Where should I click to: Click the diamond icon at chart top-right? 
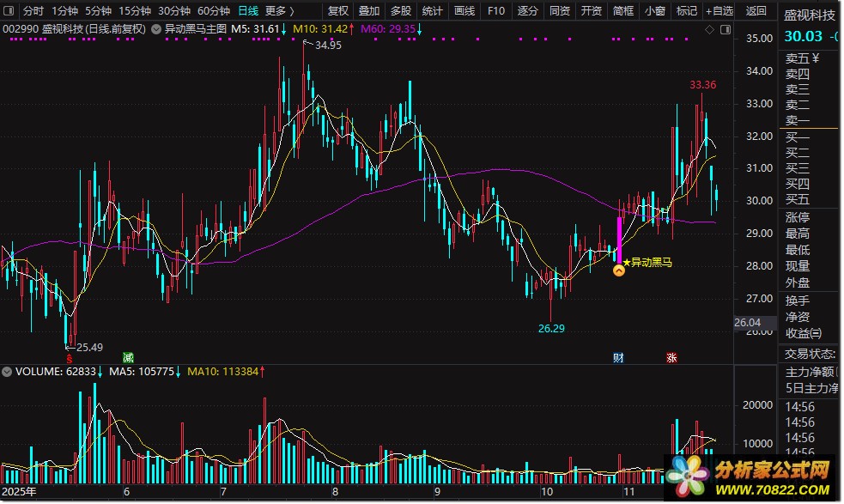click(709, 29)
